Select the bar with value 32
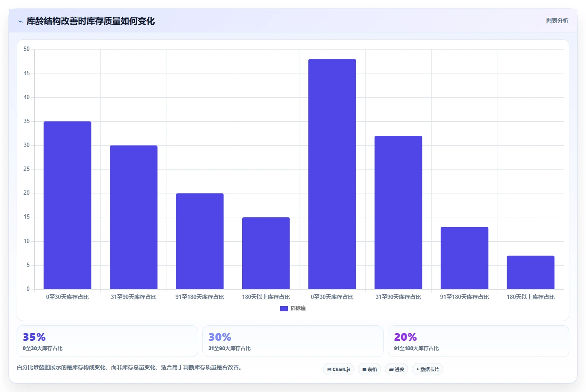The width and height of the screenshot is (586, 392). click(398, 213)
